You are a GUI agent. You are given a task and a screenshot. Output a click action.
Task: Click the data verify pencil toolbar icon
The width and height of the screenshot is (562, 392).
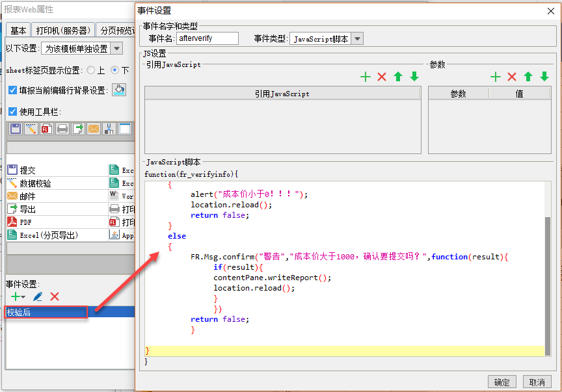[31, 129]
